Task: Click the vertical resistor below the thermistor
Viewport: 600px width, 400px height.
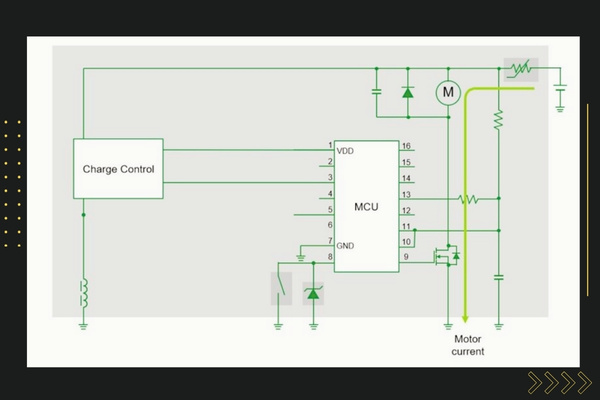Action: (498, 120)
